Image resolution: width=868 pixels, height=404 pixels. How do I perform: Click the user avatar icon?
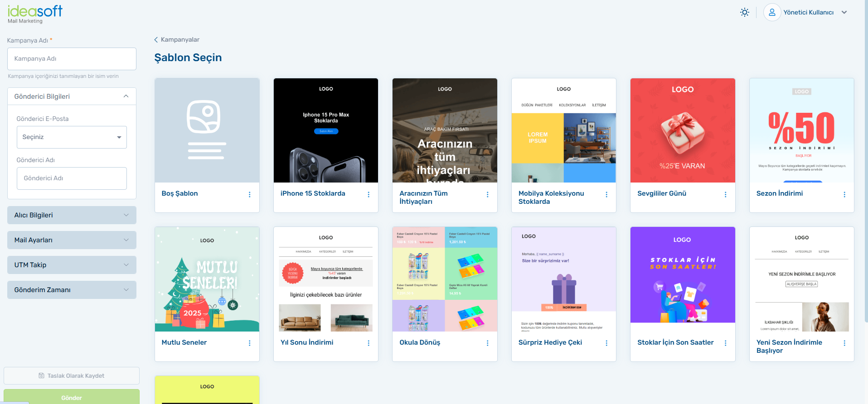(x=772, y=12)
